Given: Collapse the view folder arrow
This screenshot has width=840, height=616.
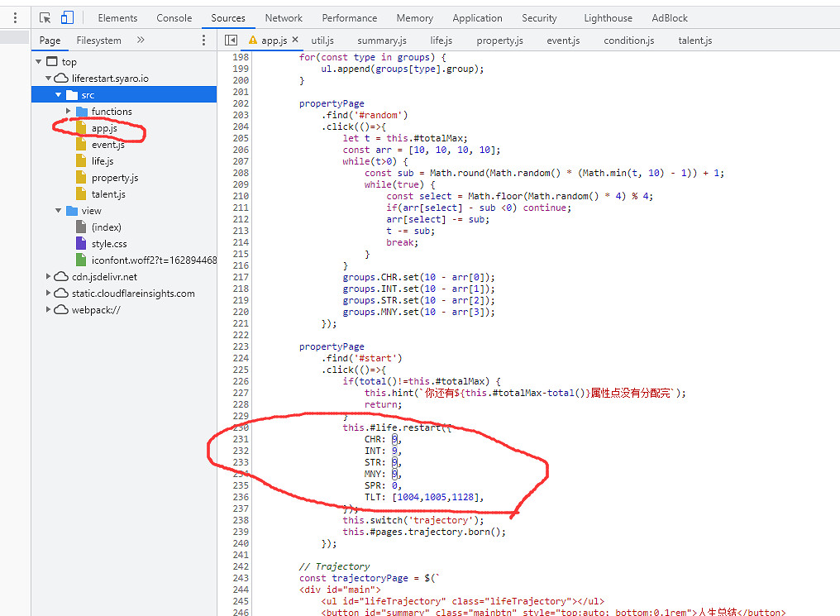Looking at the screenshot, I should (58, 211).
